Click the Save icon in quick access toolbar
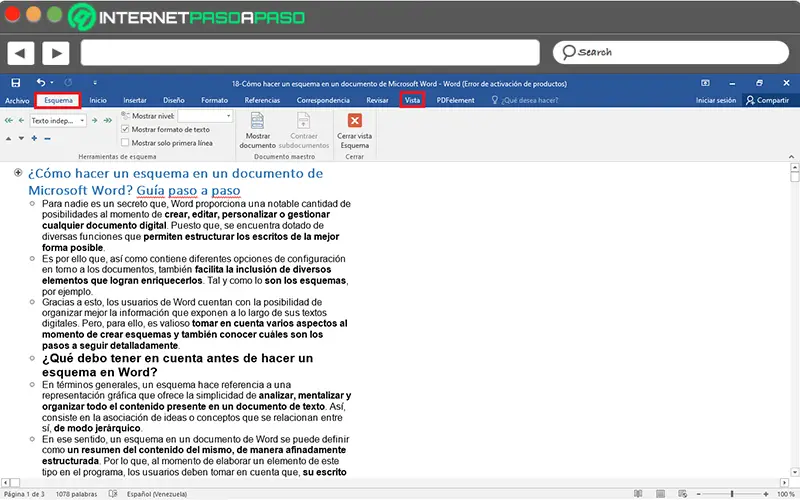 (16, 83)
